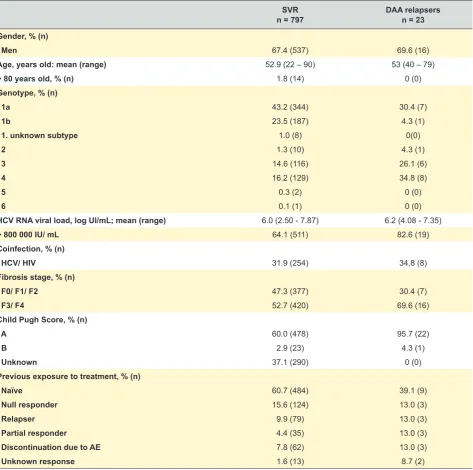Image resolution: width=473 pixels, height=470 pixels.
Task: Click the value 31.9 (254)
Action: coord(290,263)
